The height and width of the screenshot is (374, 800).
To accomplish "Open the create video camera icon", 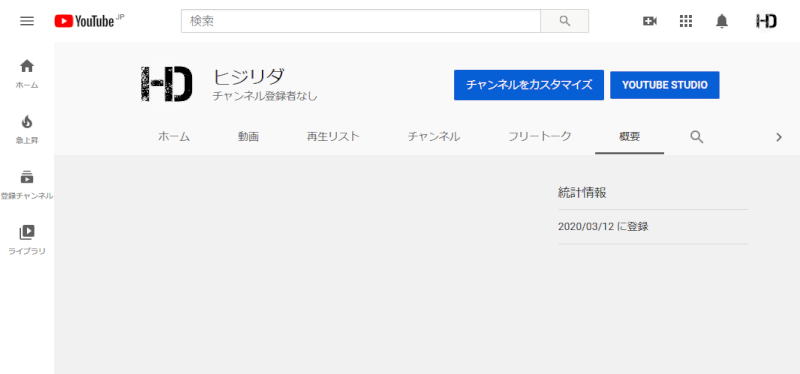I will coord(649,21).
